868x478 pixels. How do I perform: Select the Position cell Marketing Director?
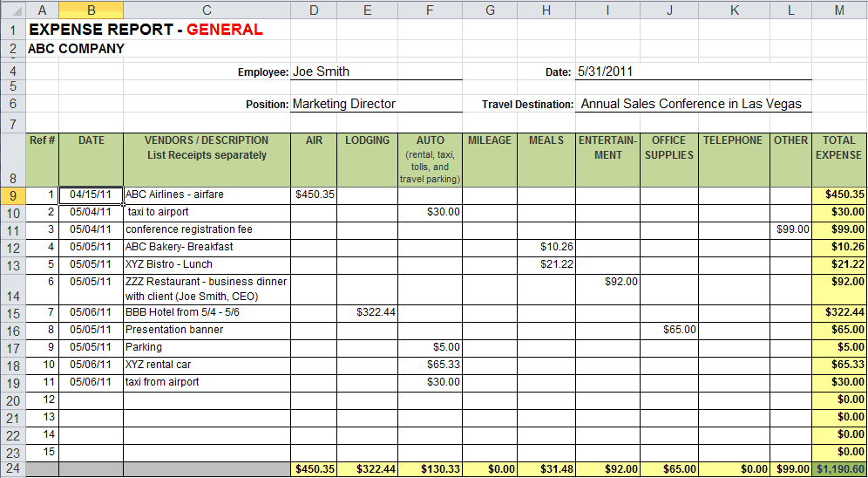pos(376,104)
